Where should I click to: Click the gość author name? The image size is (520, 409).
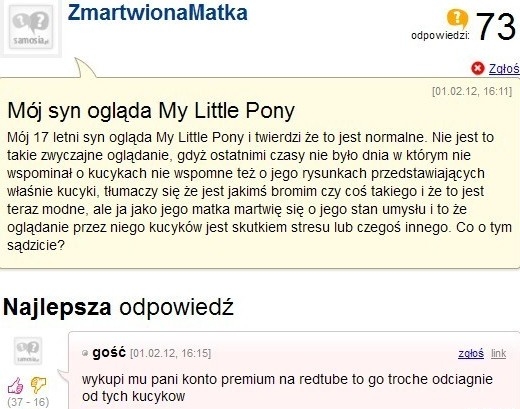click(x=109, y=352)
